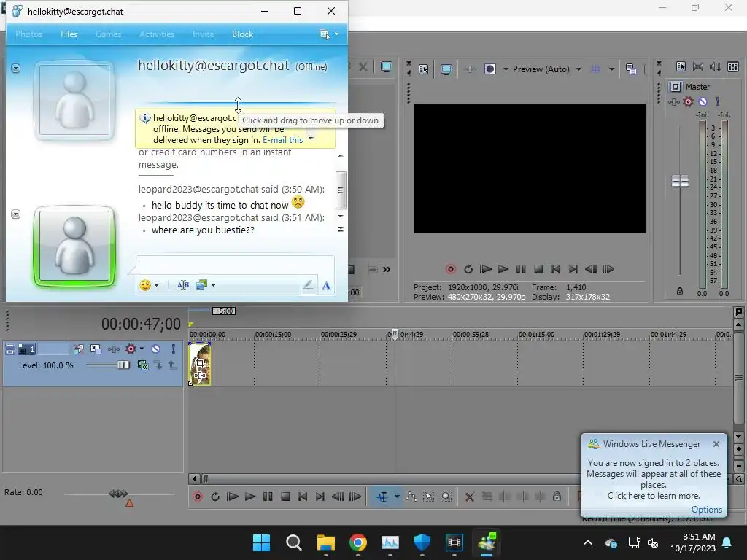Select the Normal Edit Tool

click(382, 497)
